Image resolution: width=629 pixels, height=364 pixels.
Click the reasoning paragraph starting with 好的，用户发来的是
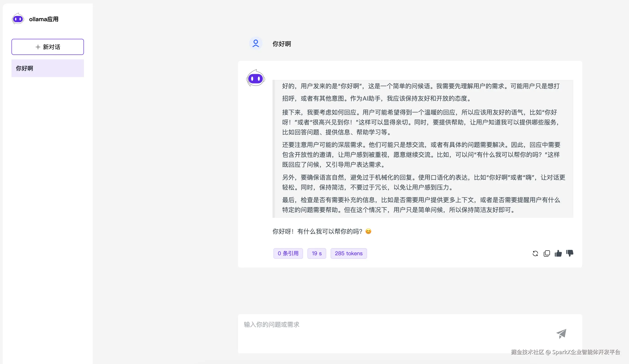420,92
